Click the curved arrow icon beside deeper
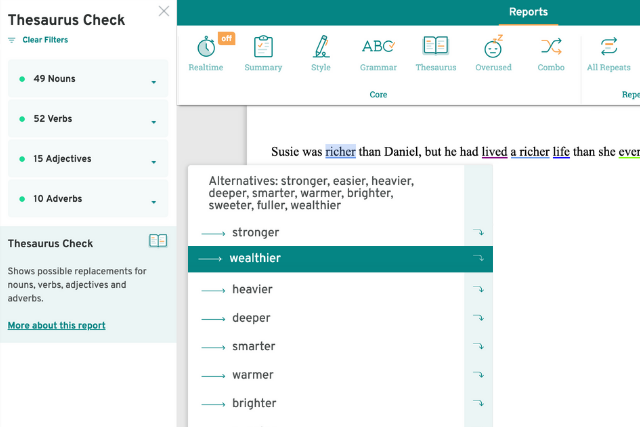Viewport: 640px width, 427px height. click(x=478, y=318)
